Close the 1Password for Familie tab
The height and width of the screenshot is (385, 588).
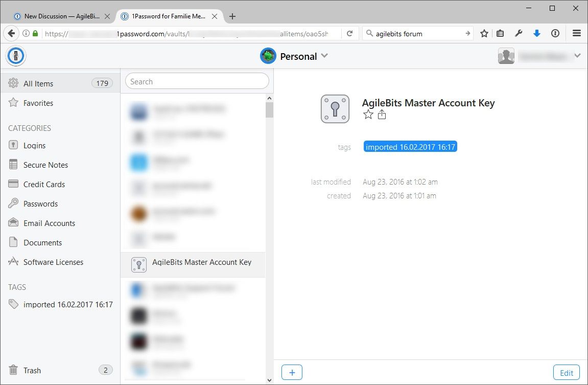tap(215, 16)
